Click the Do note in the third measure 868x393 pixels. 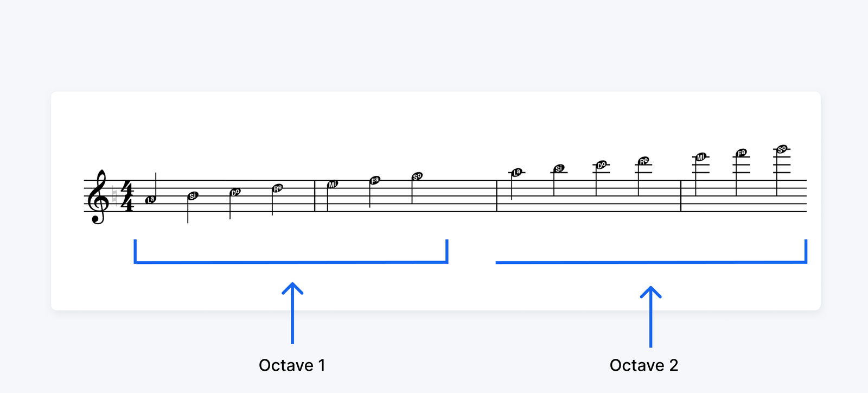(601, 165)
